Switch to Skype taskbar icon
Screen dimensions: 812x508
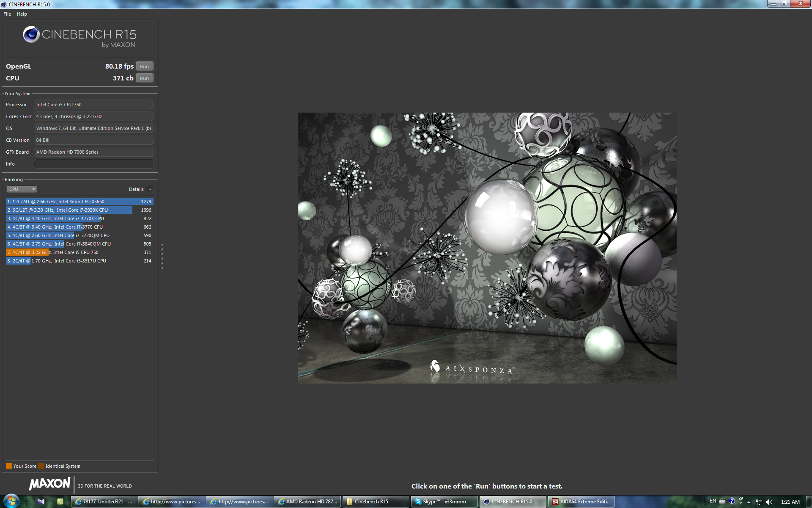click(444, 502)
